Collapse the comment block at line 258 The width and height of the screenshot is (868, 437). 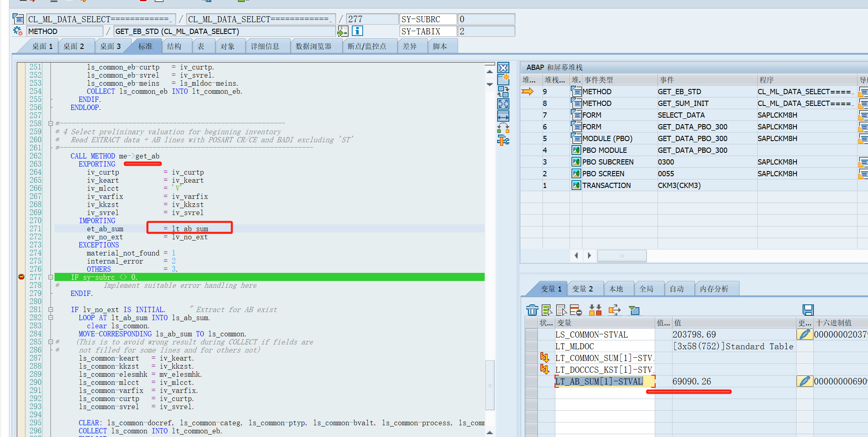coord(50,123)
